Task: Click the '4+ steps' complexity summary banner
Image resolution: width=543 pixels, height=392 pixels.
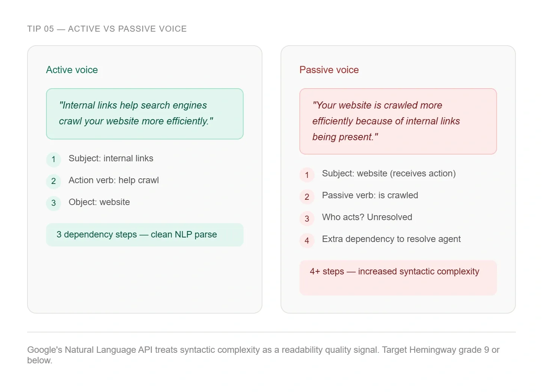Action: point(398,277)
